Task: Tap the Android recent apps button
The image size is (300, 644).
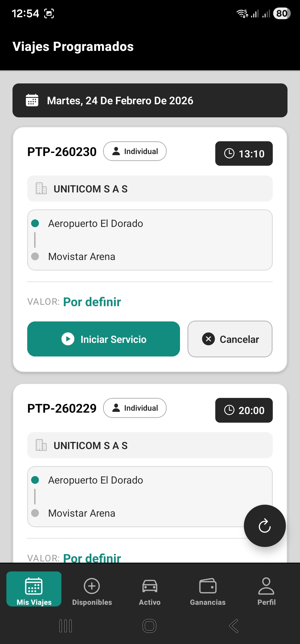Action: click(x=66, y=626)
